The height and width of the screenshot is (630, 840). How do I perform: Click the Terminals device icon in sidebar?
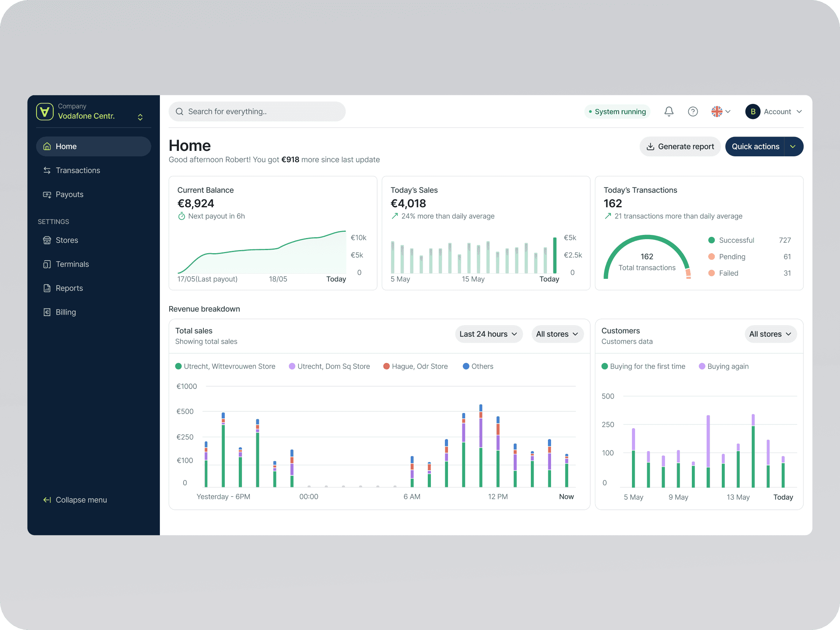(47, 264)
